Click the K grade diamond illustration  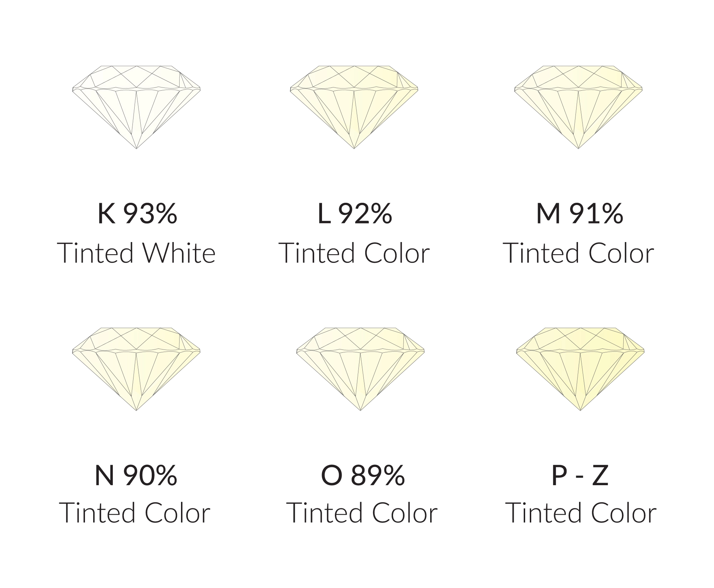136,107
